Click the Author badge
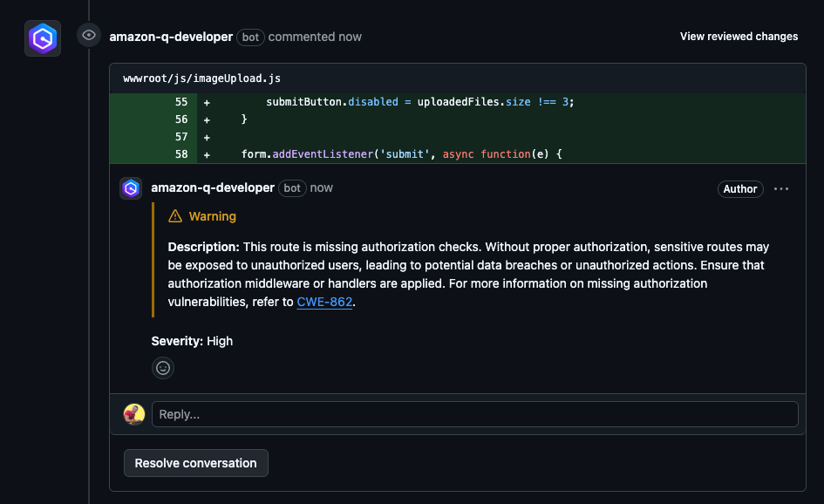The width and height of the screenshot is (824, 504). tap(740, 189)
